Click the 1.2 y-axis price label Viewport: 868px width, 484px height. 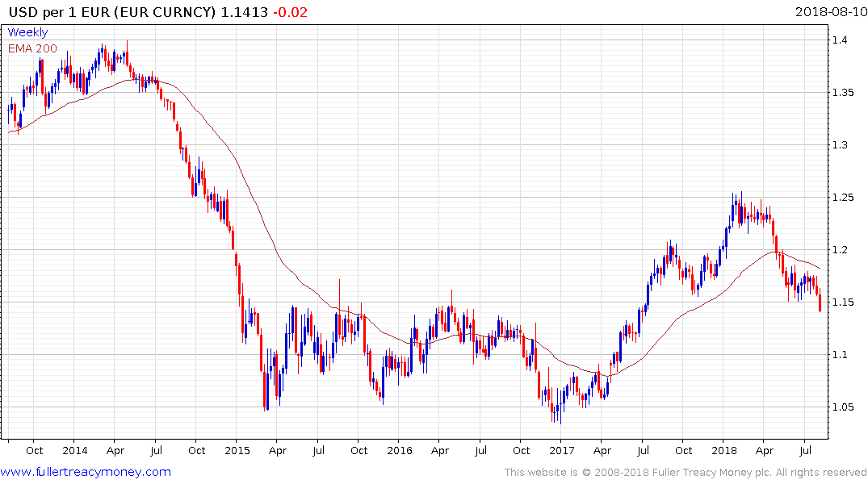tap(840, 250)
